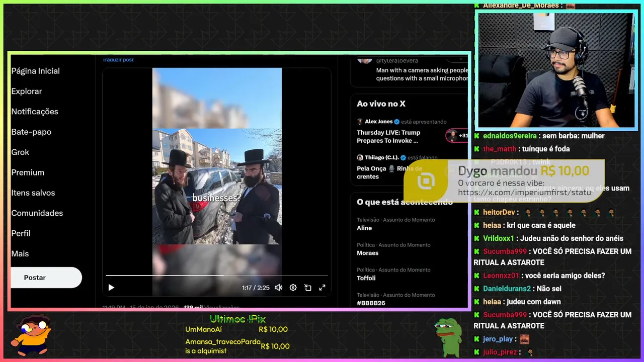This screenshot has width=644, height=362.
Task: Click chat username ednaldos9ereira
Action: (510, 136)
